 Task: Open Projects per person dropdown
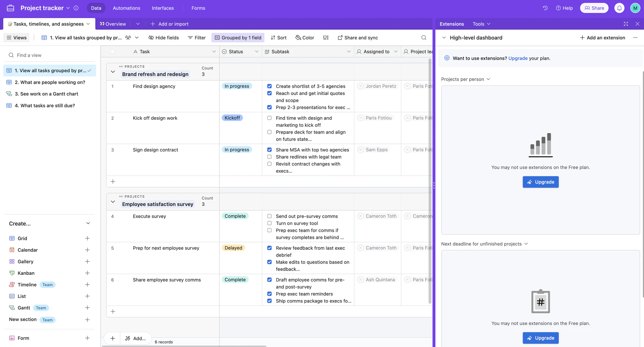click(x=466, y=79)
